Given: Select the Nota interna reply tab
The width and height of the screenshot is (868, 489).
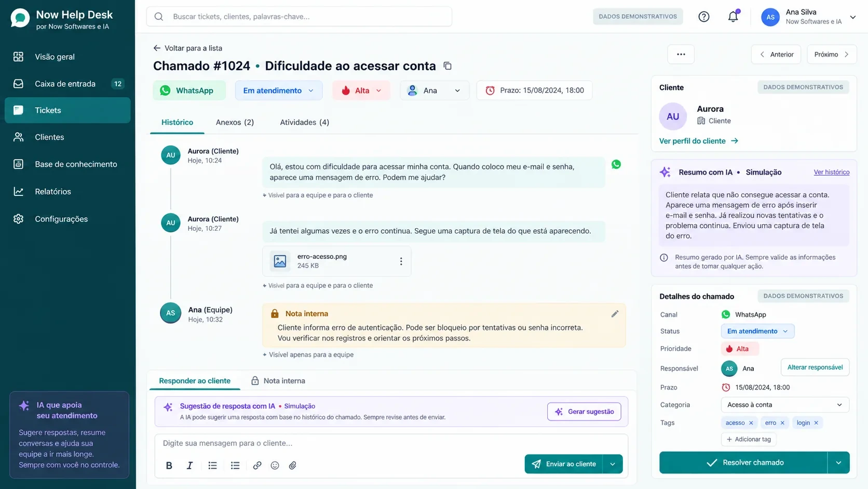Looking at the screenshot, I should coord(278,381).
